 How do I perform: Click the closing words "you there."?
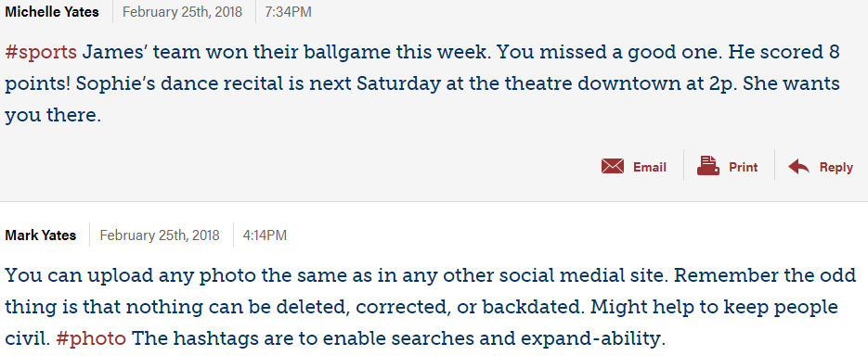tap(53, 116)
